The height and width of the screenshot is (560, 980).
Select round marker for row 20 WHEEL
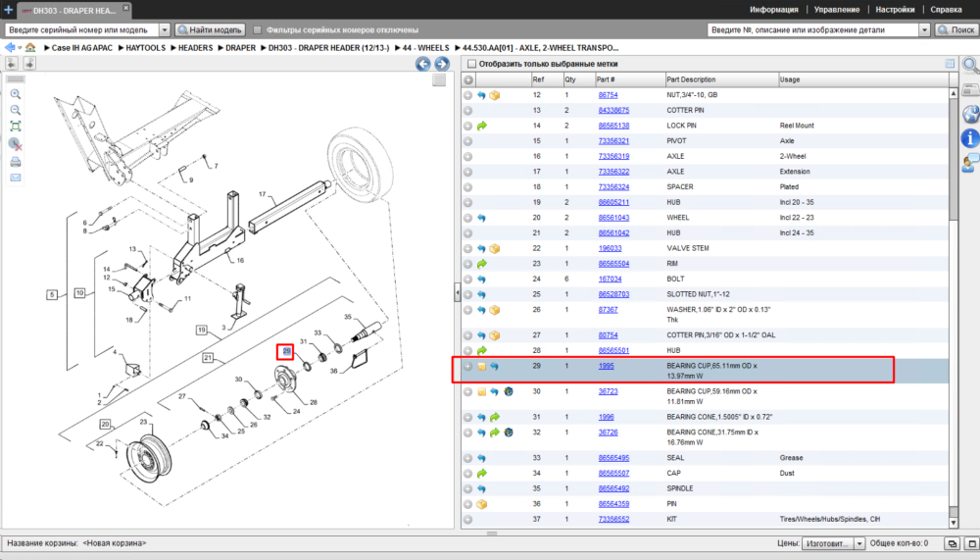468,218
